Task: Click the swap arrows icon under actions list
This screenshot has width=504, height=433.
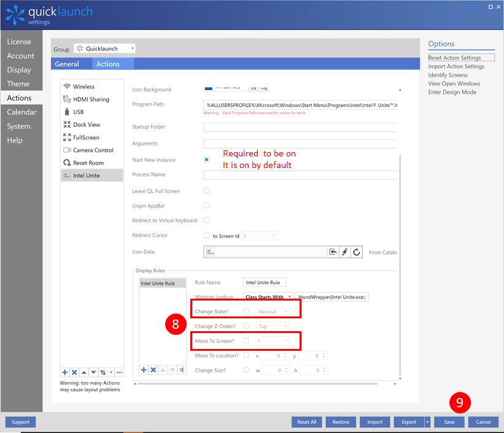Action: (x=103, y=372)
